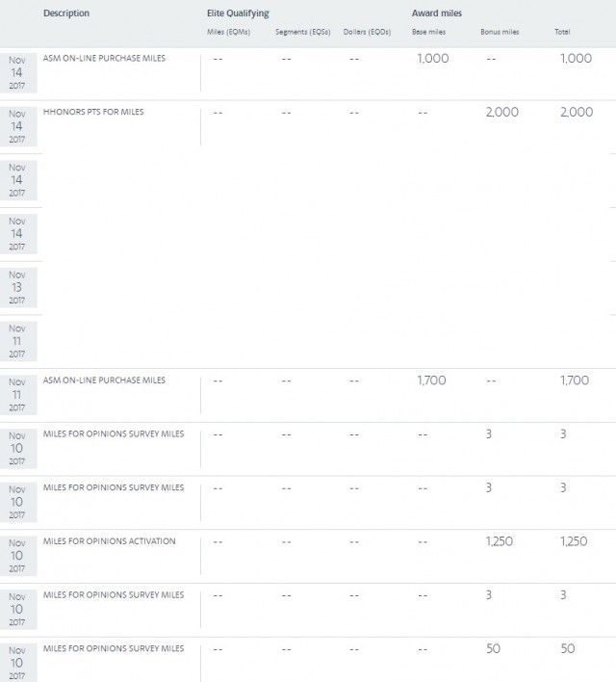Click the Description column header
This screenshot has height=682, width=616.
[x=66, y=13]
